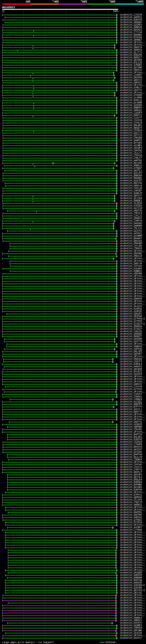Click the UniRef100_B9I1B2 mid-alignment arrow marker
Screen dimensions: 146x644
(x=53, y=163)
